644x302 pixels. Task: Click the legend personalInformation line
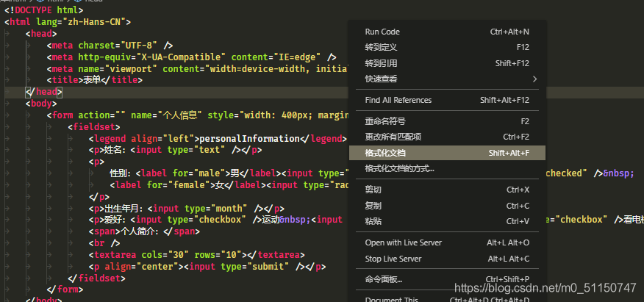pyautogui.click(x=218, y=139)
